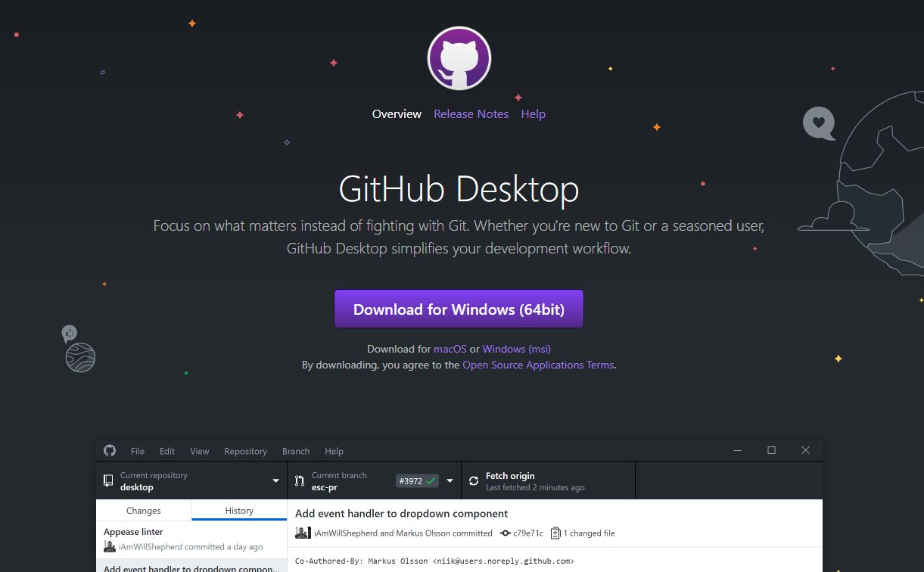This screenshot has height=572, width=924.
Task: Download the macOS version
Action: [450, 349]
